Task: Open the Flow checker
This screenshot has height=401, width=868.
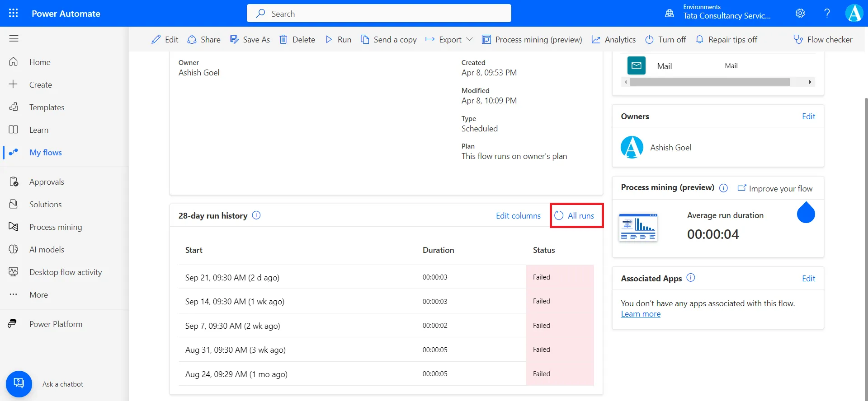Action: [x=823, y=39]
